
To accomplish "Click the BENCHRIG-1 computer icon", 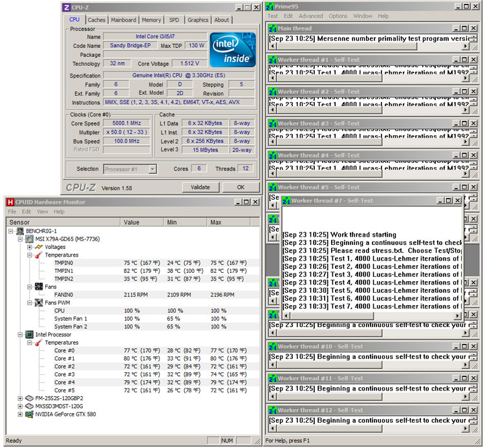I will click(x=19, y=231).
